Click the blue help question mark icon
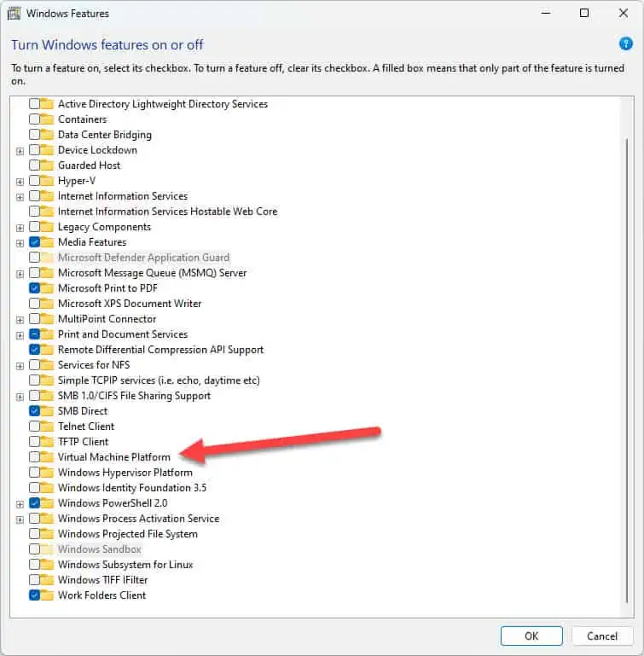 pos(625,44)
